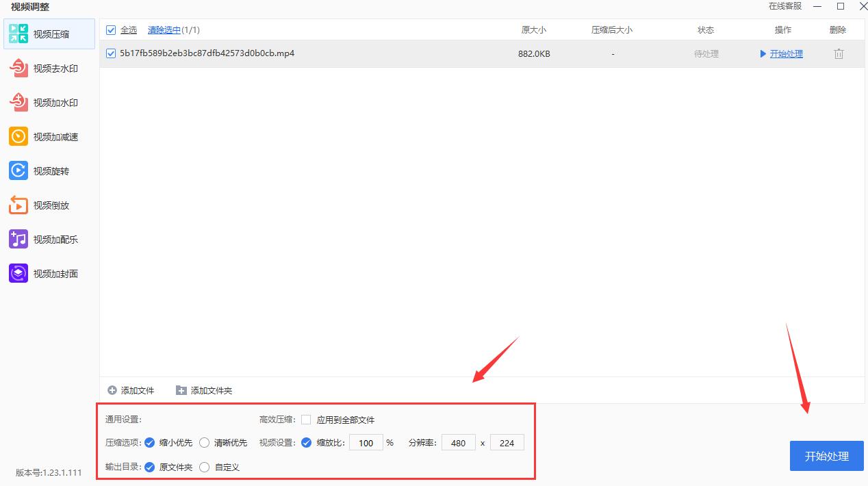Viewport: 868px width, 486px height.
Task: Click 清除选中 to clear selection
Action: pos(164,30)
